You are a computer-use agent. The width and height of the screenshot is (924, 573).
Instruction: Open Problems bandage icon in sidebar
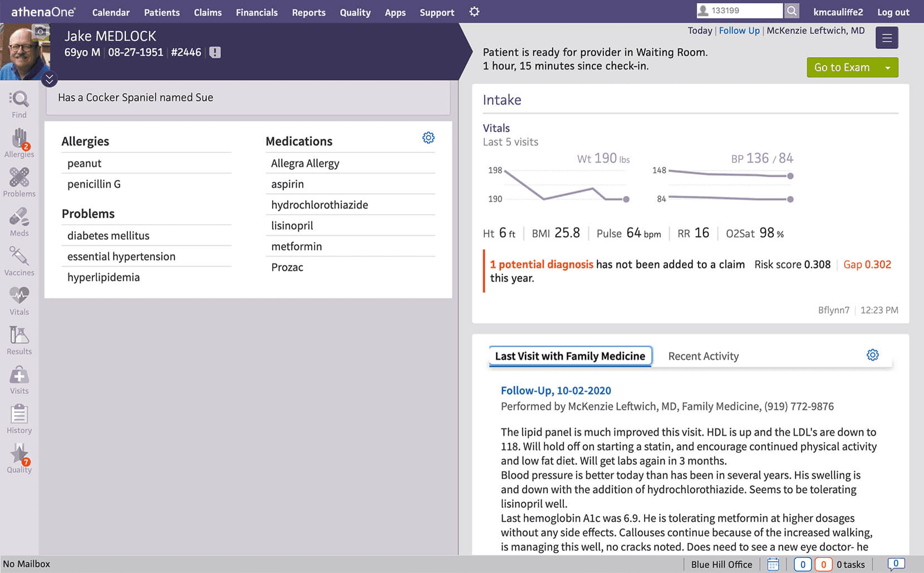(x=19, y=177)
